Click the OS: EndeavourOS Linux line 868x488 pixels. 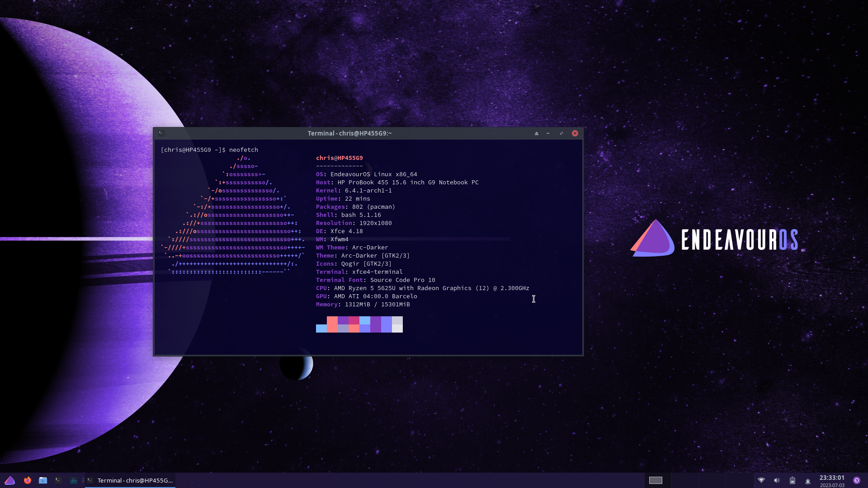[x=367, y=174]
